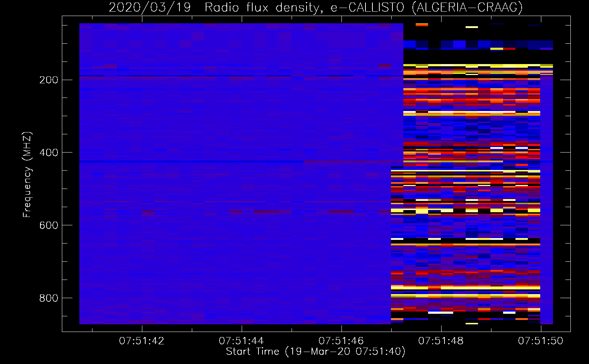Click the 'Frequency (MHZ)' y-axis label

pyautogui.click(x=27, y=174)
